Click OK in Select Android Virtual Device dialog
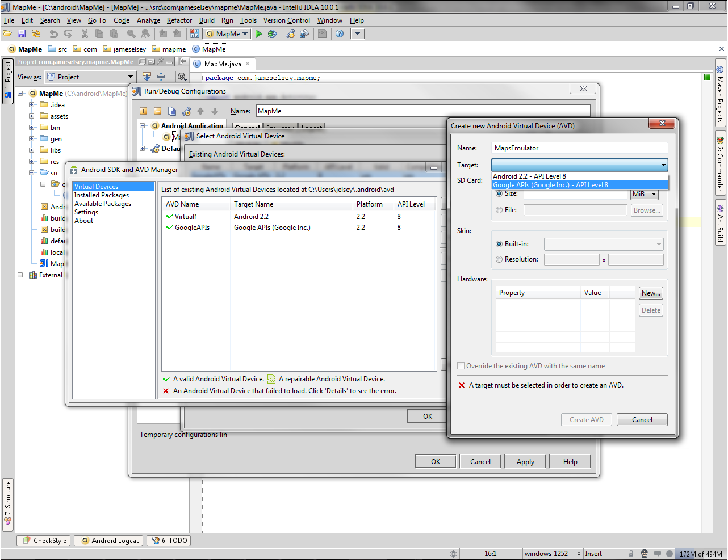This screenshot has height=560, width=728. tap(428, 416)
